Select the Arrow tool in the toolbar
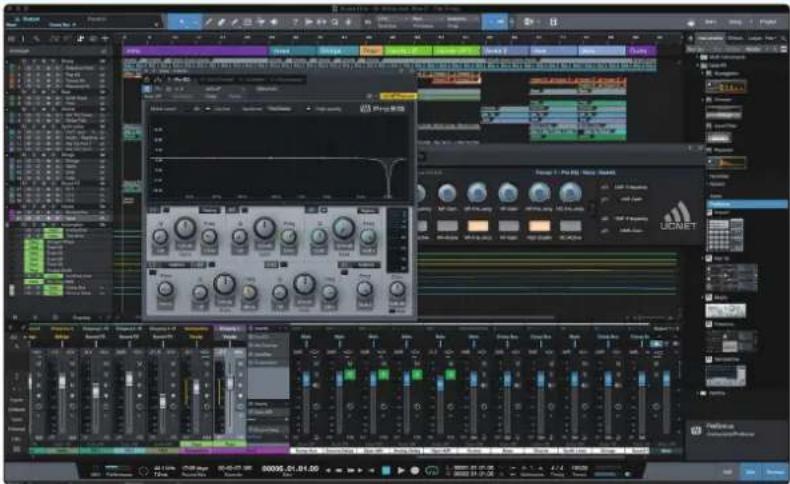Image resolution: width=790 pixels, height=484 pixels. pyautogui.click(x=181, y=22)
